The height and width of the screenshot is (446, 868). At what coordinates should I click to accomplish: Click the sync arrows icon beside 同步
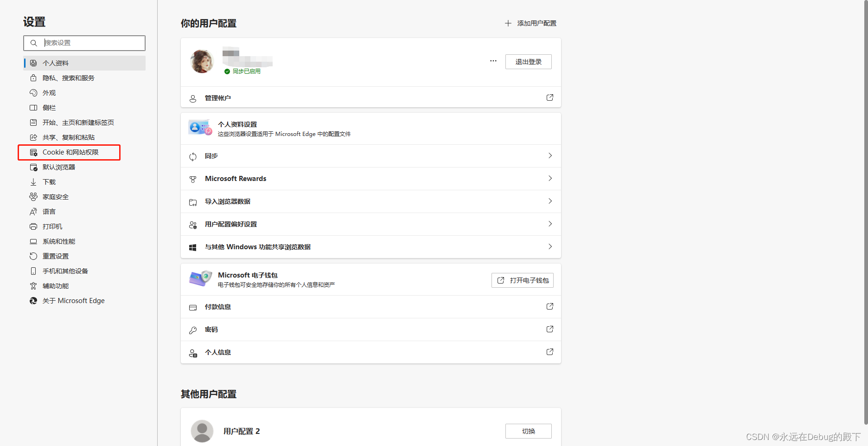coord(193,156)
